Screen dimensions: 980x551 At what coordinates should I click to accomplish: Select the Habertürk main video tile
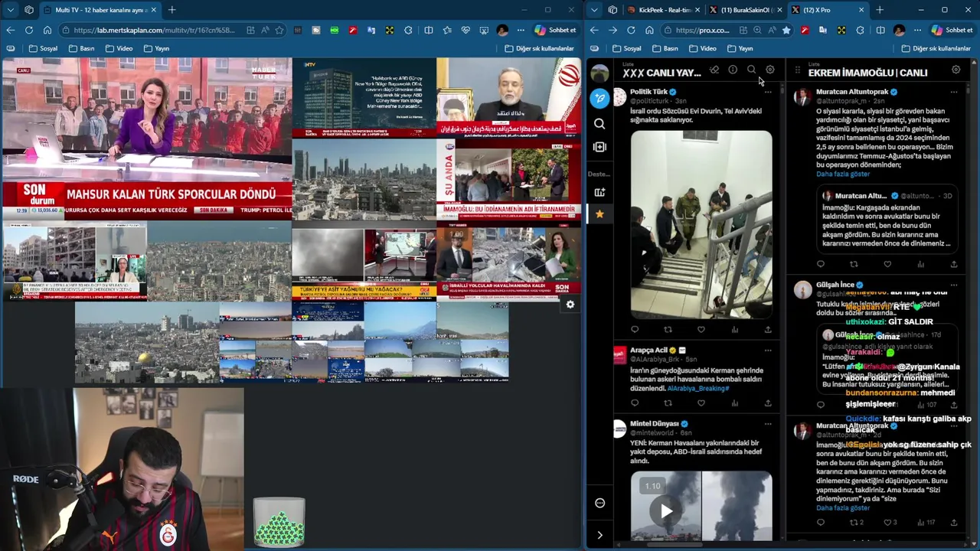146,139
